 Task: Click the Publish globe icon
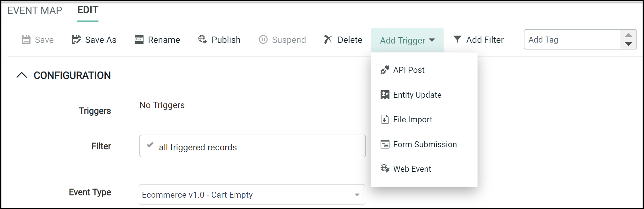(x=203, y=39)
